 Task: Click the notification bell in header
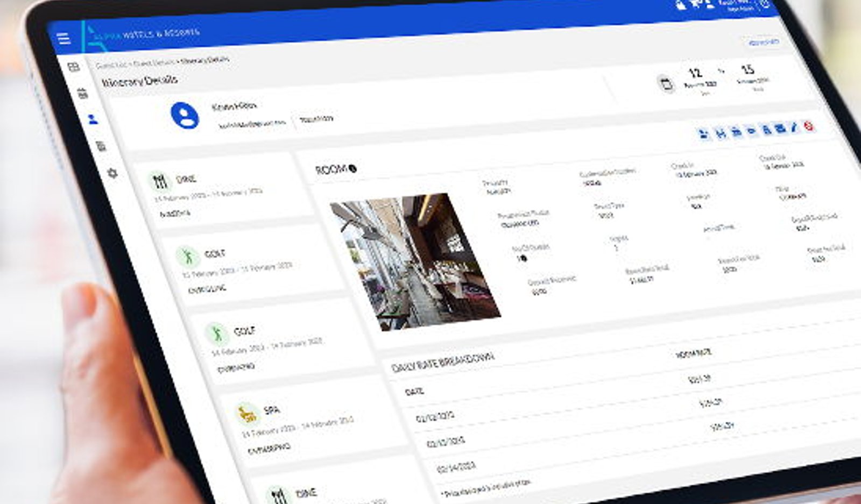pos(681,5)
